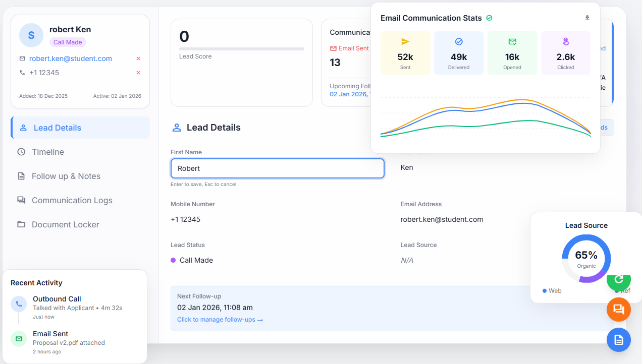Click the red X beside the email address
Image resolution: width=642 pixels, height=364 pixels.
point(138,58)
